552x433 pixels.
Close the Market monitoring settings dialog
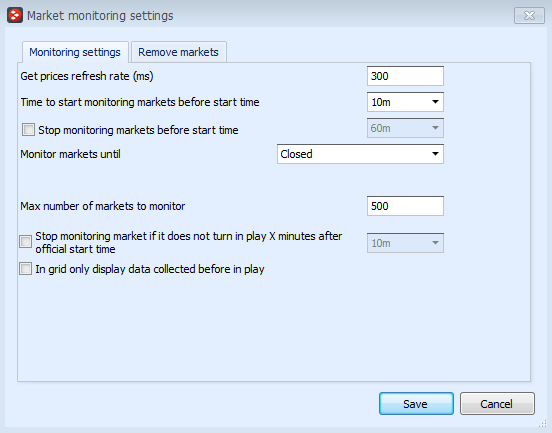529,15
